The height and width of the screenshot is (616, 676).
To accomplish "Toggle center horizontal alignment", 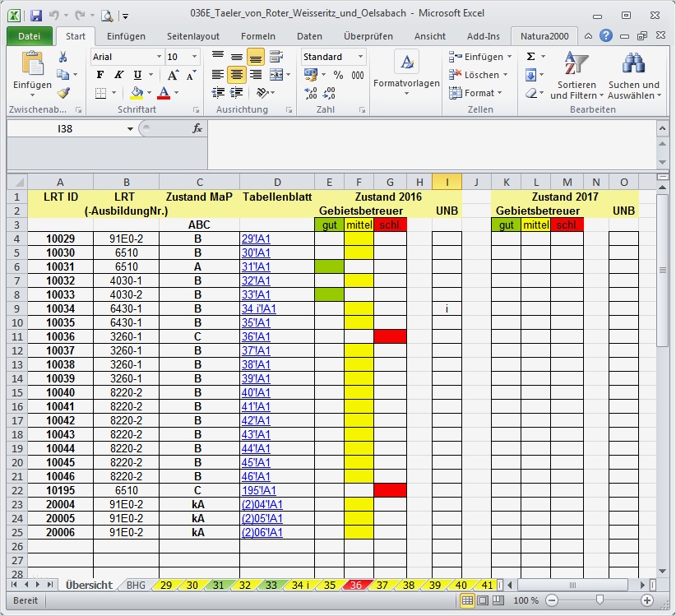I will 237,75.
